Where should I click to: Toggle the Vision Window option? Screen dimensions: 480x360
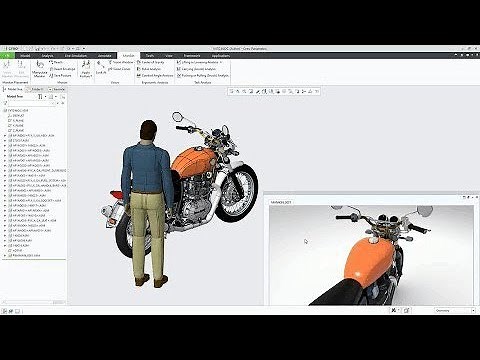tap(121, 62)
